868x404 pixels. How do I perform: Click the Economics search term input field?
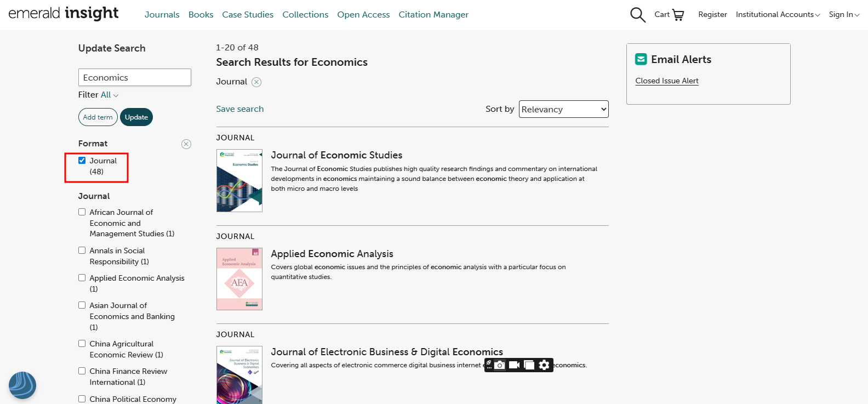134,77
